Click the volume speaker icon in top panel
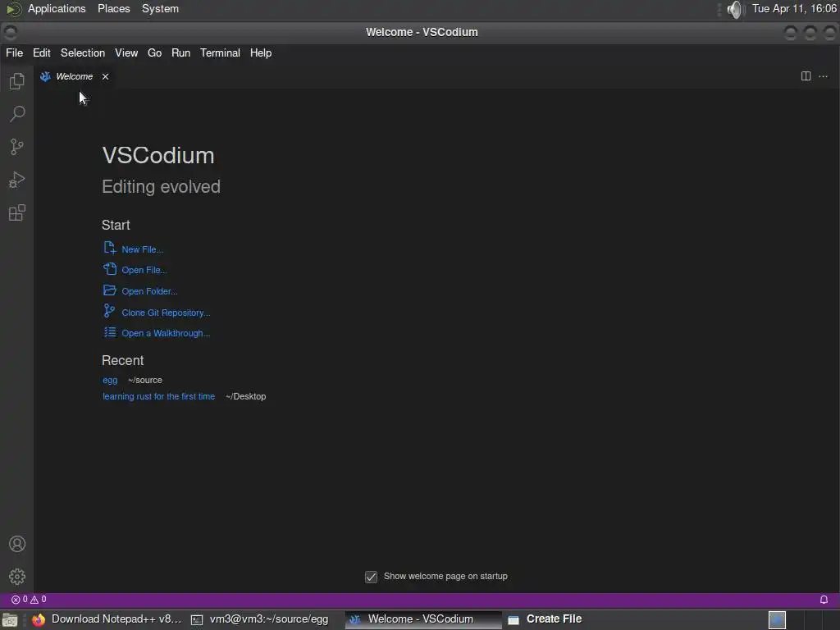 click(736, 9)
